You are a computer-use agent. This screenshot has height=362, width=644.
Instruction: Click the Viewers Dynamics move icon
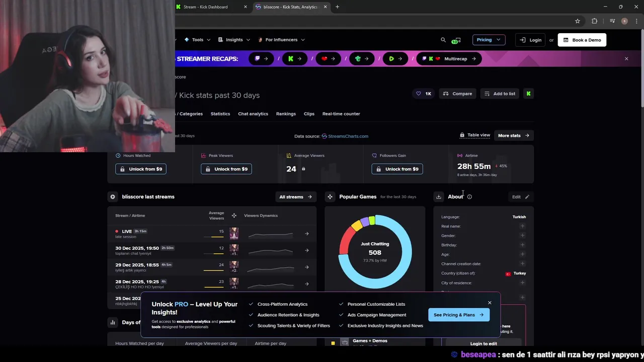(234, 216)
